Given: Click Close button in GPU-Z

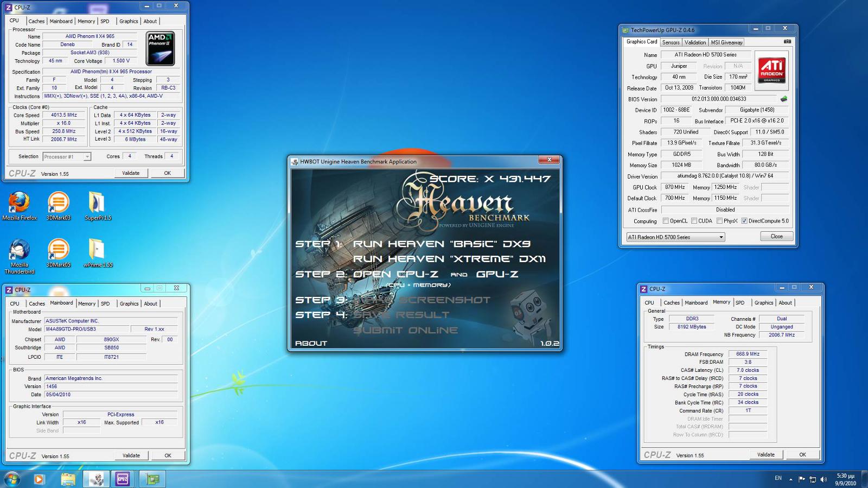Looking at the screenshot, I should (776, 236).
